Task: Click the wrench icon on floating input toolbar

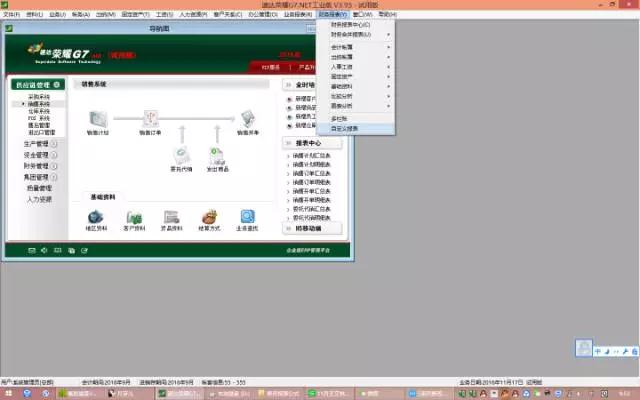Action: click(625, 351)
